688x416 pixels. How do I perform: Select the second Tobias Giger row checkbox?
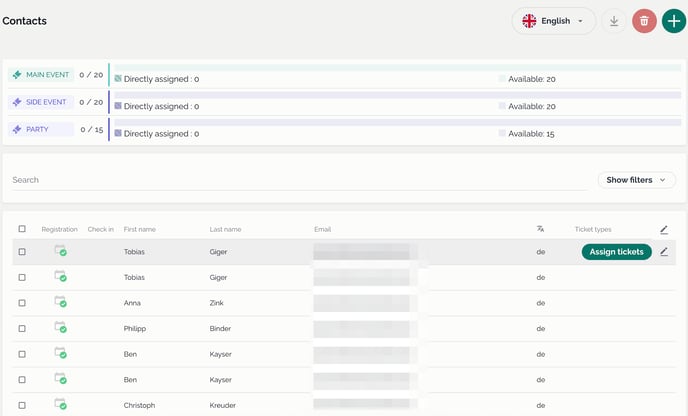(22, 277)
